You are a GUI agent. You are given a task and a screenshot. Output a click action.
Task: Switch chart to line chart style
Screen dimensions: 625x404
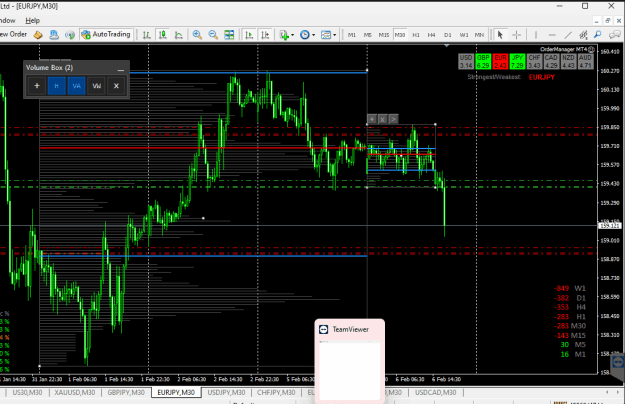(179, 35)
